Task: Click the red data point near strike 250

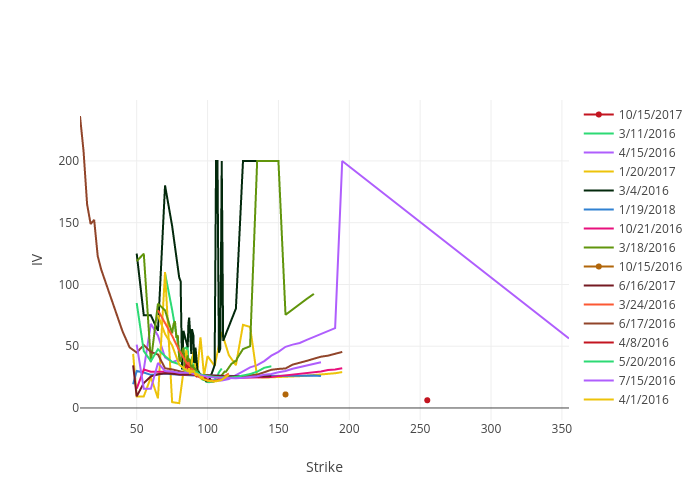Action: (x=427, y=400)
